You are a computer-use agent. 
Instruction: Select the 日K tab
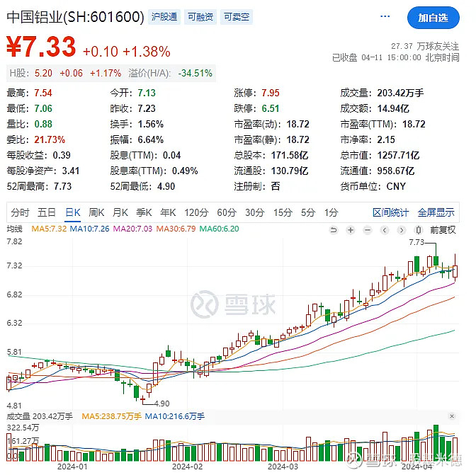[x=73, y=212]
